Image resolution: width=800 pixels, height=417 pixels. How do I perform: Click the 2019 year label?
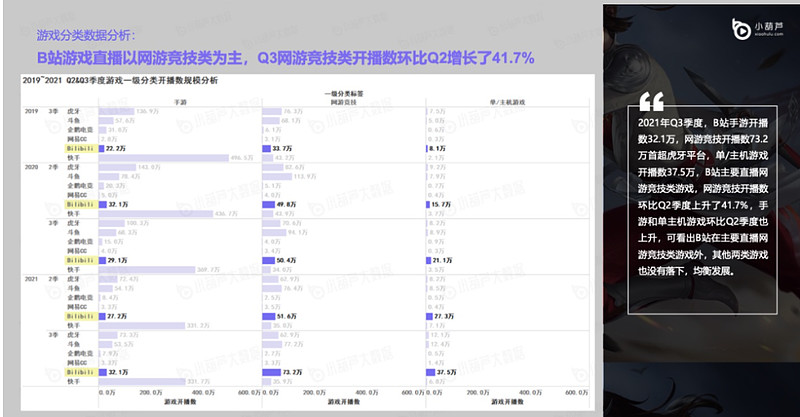[32, 111]
